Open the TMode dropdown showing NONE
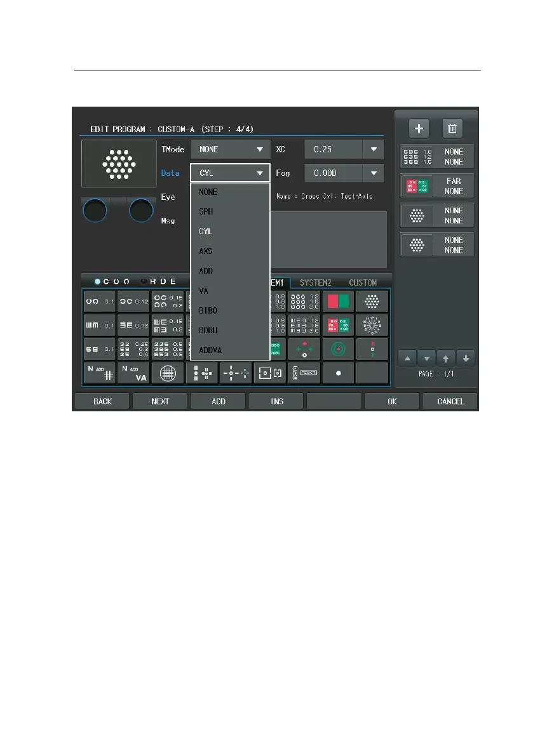 (x=230, y=149)
